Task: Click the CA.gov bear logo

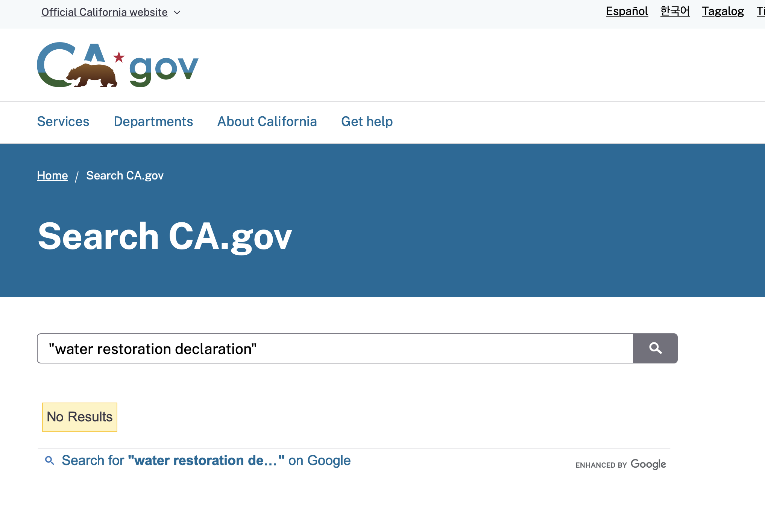Action: tap(117, 65)
